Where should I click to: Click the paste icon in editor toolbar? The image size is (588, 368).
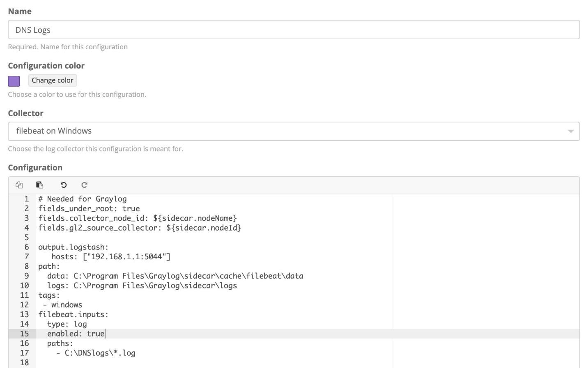pyautogui.click(x=40, y=185)
